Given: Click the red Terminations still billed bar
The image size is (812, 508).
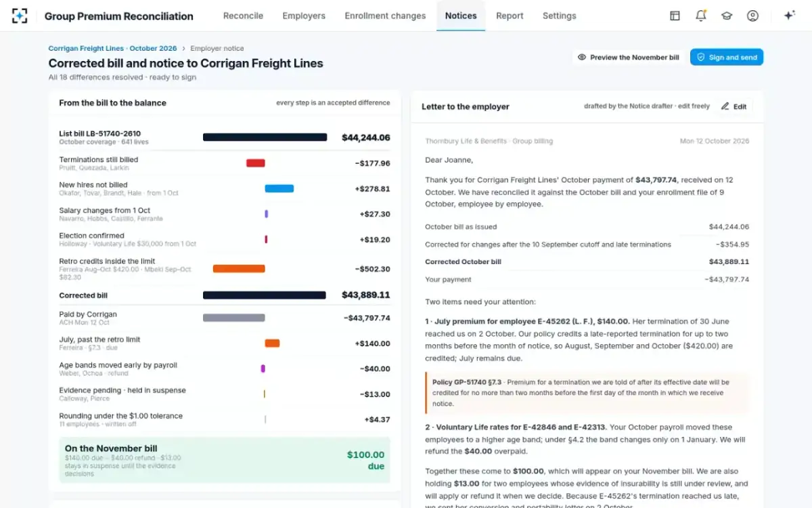Looking at the screenshot, I should 256,163.
